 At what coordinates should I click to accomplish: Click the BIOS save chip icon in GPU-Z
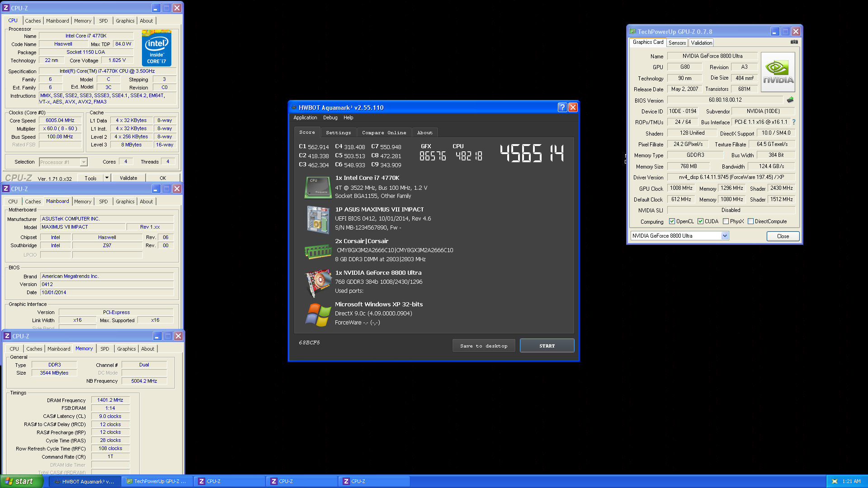pos(790,100)
